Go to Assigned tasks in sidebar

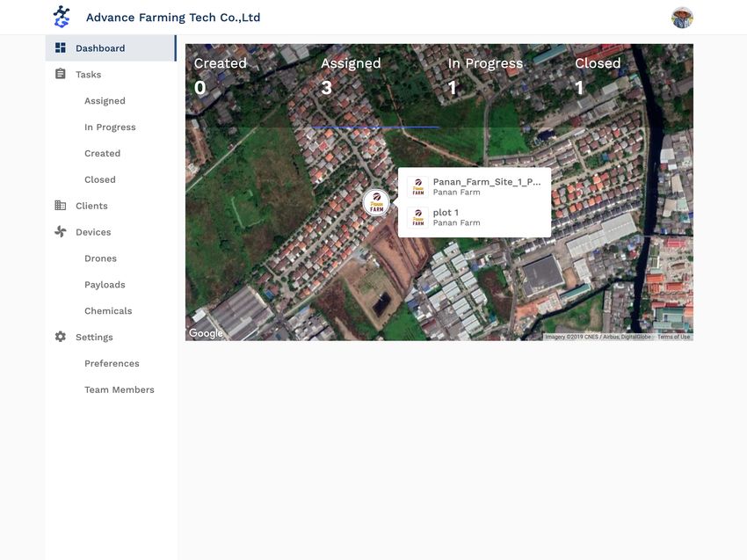pos(111,100)
